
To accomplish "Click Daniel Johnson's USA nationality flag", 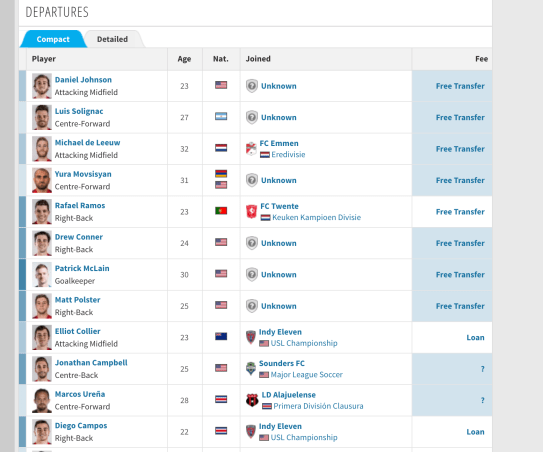I will [221, 85].
